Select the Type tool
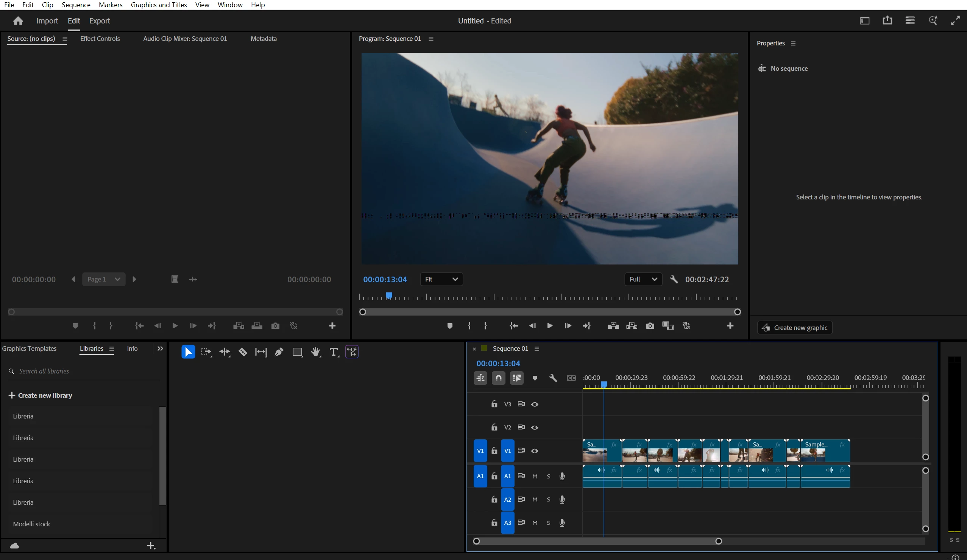967x560 pixels. coord(334,352)
